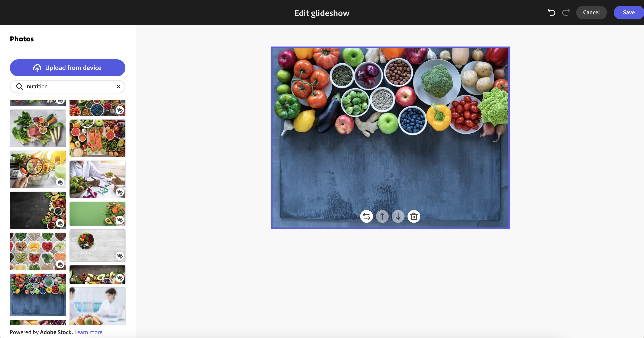This screenshot has width=644, height=338.
Task: Click premium crown badge on heart bowls photo
Action: 60,264
